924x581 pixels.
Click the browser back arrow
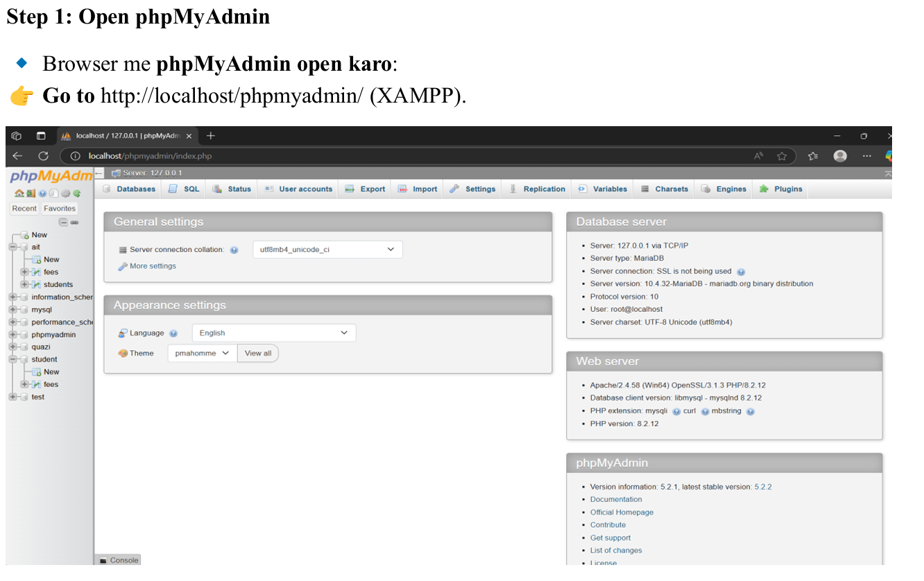(17, 156)
